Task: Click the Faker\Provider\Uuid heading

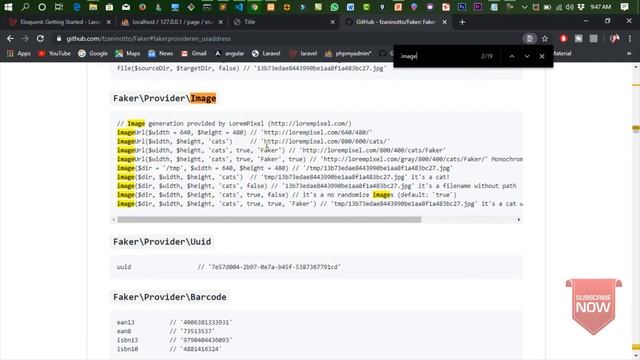Action: pos(162,242)
